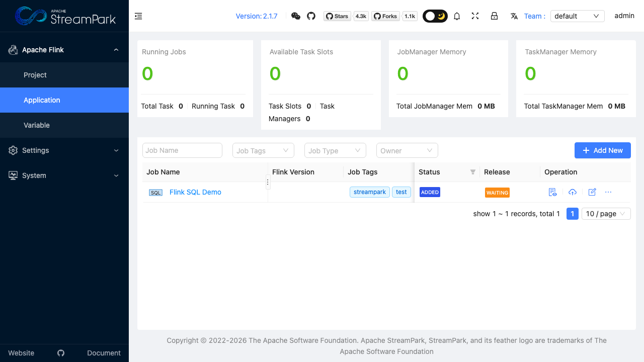Click the records total summary text

pos(517,214)
